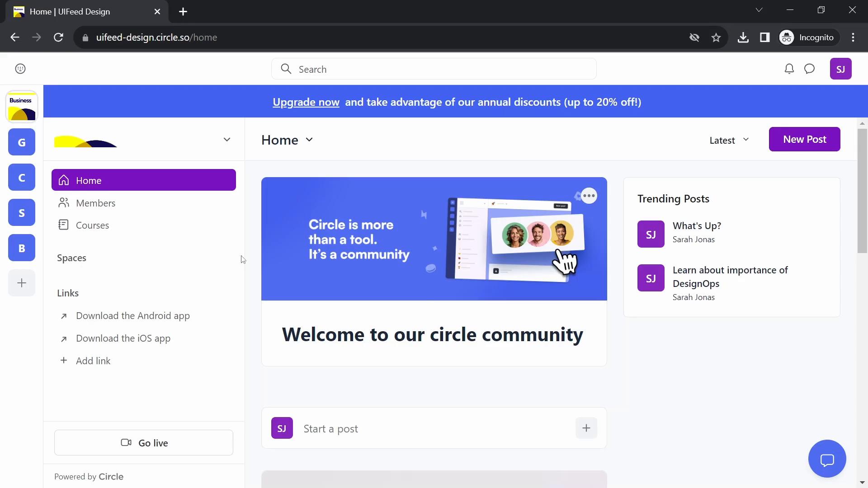The height and width of the screenshot is (488, 868).
Task: Click the chat bubble icon top bar
Action: 810,69
